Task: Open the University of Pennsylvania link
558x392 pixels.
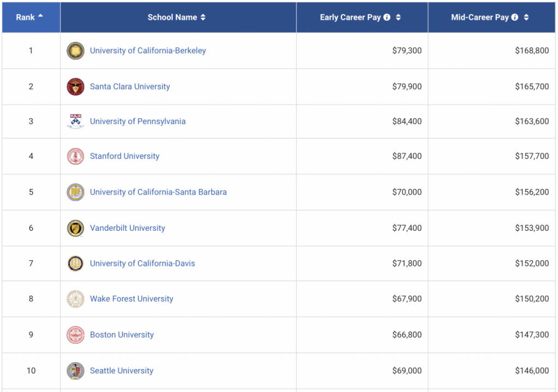Action: point(138,121)
